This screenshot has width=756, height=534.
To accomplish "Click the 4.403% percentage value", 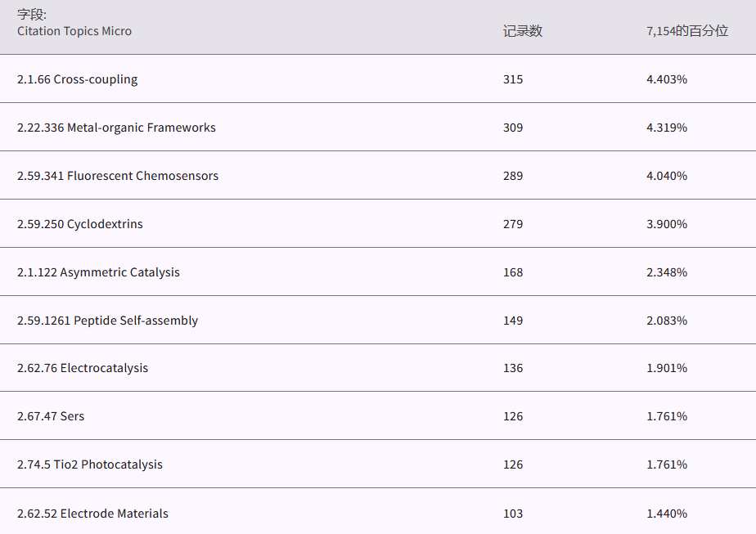I will pos(667,79).
